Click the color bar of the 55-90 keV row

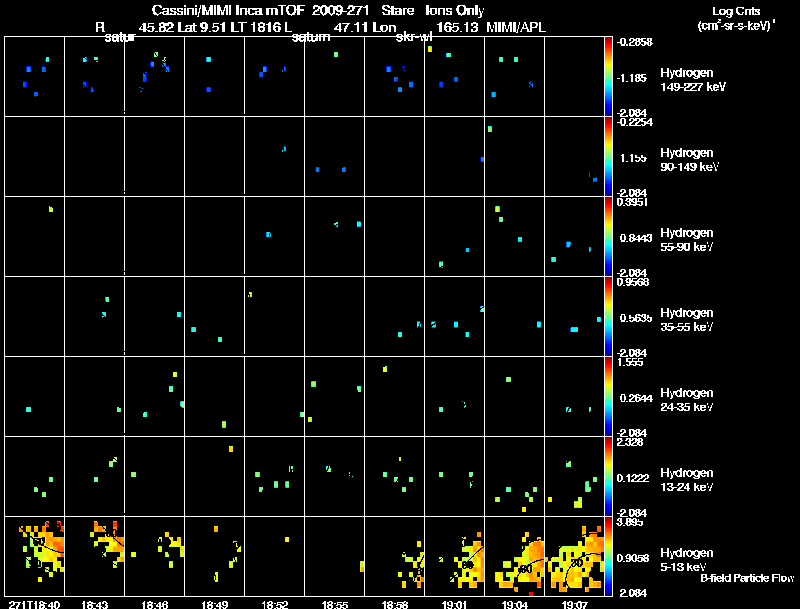pos(608,237)
